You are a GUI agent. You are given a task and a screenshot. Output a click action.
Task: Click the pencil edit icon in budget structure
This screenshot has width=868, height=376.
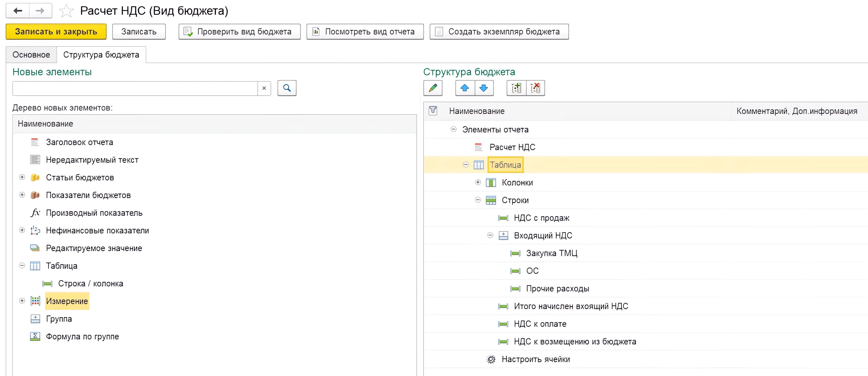click(433, 88)
